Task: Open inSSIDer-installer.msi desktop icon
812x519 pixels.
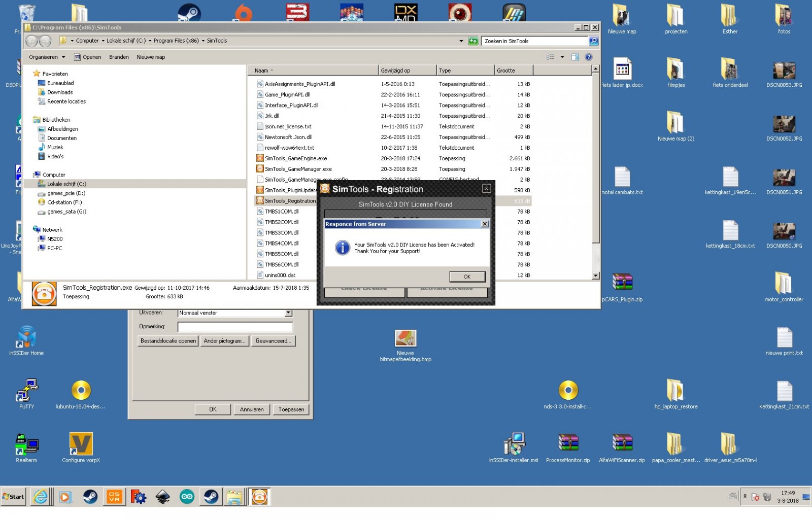Action: pyautogui.click(x=514, y=448)
